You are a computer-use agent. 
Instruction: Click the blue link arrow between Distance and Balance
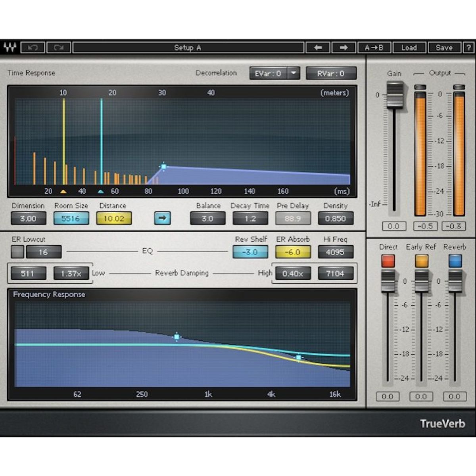pyautogui.click(x=162, y=219)
